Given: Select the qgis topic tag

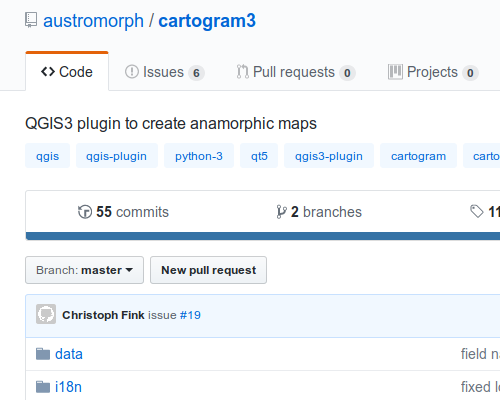Looking at the screenshot, I should [47, 156].
